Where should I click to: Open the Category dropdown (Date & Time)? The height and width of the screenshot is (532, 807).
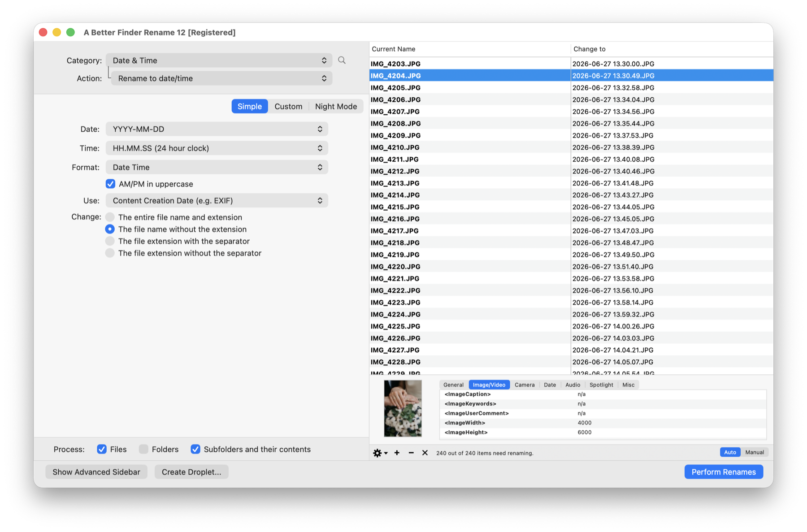(x=219, y=61)
